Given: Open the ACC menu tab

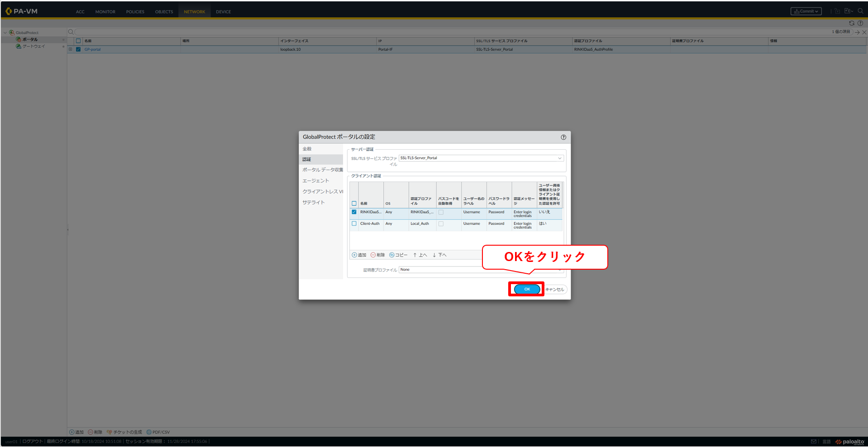Looking at the screenshot, I should [80, 12].
